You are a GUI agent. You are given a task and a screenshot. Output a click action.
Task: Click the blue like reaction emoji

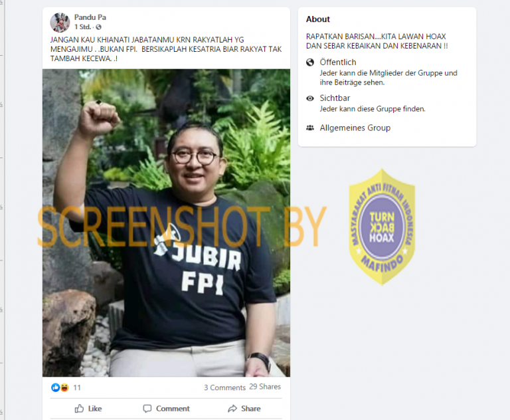coord(56,387)
